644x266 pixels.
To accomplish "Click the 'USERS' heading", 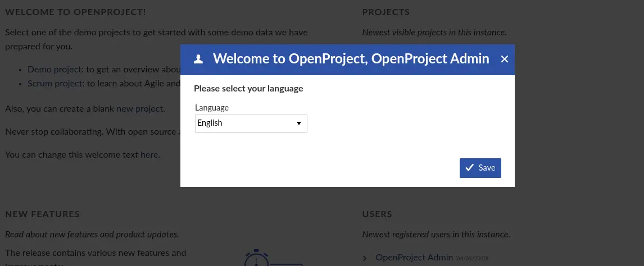I will pos(377,214).
